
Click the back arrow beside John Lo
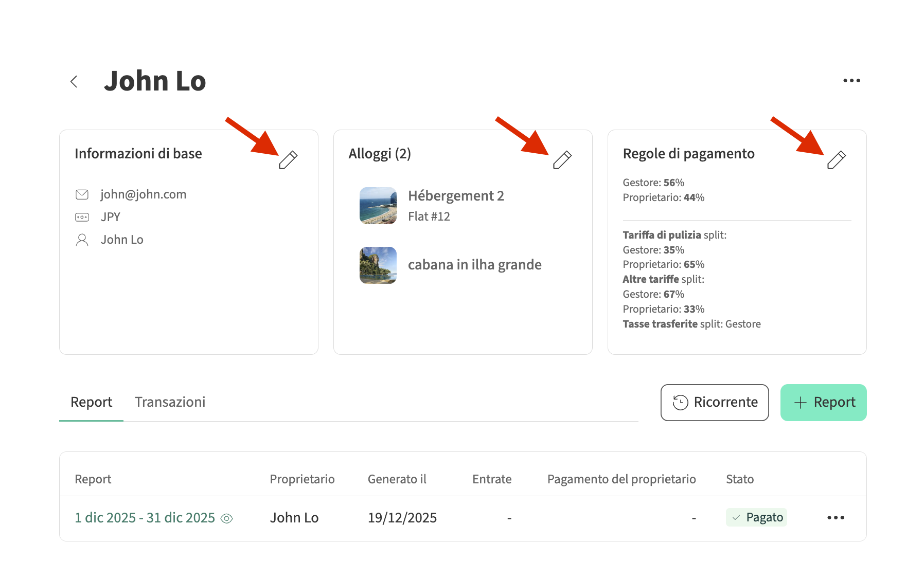tap(74, 81)
